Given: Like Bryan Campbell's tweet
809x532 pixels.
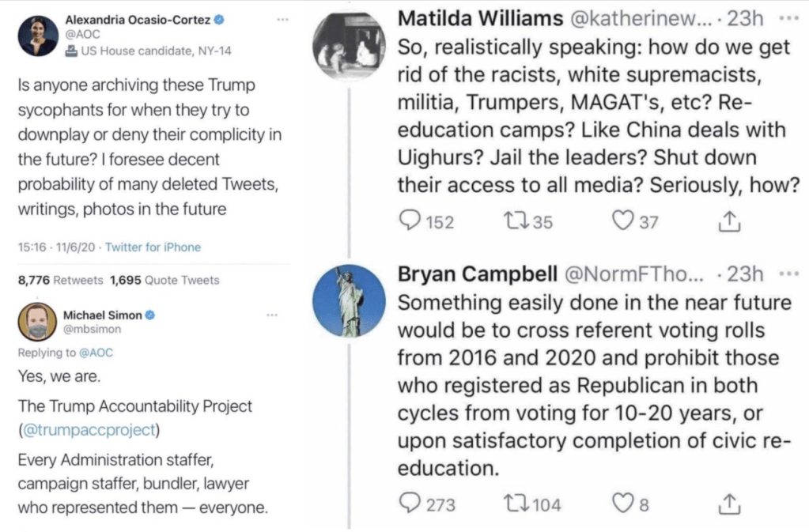Looking at the screenshot, I should tap(623, 503).
